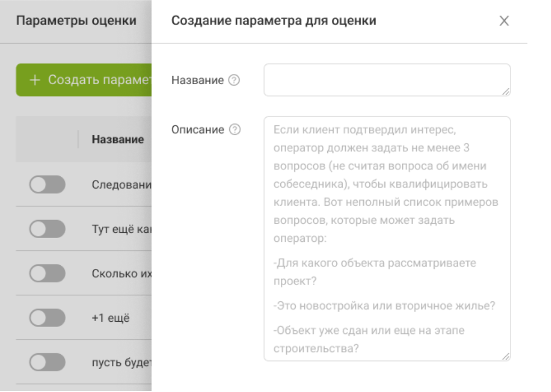This screenshot has width=551, height=392.
Task: Click the Название column header in the table
Action: [118, 140]
